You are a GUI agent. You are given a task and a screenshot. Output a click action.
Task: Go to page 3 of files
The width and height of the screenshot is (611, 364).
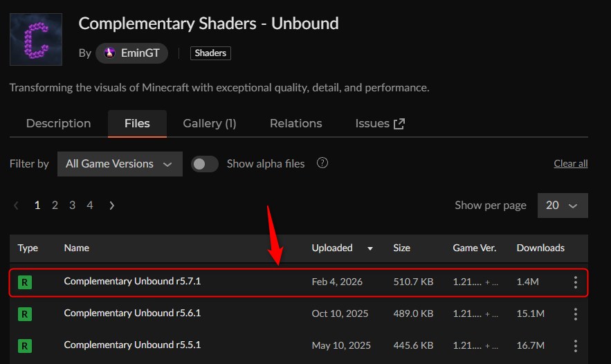point(73,206)
